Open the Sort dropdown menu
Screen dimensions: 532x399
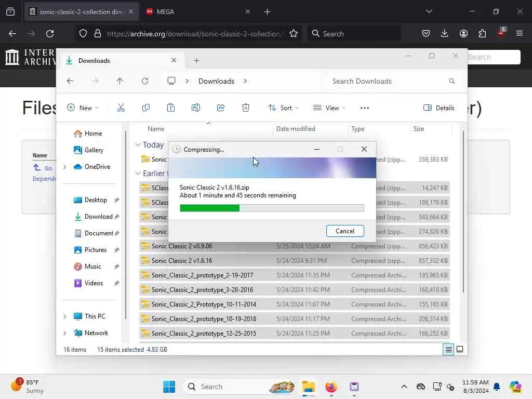tap(283, 108)
